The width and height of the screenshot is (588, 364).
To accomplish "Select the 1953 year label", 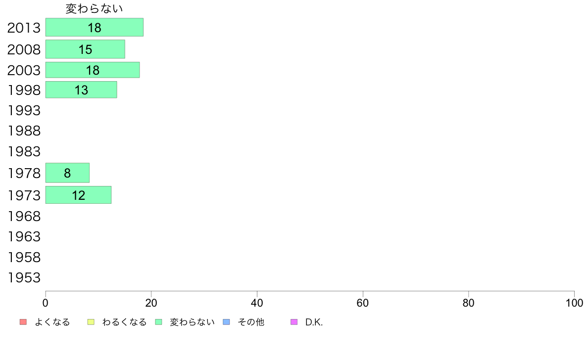I will 24,278.
